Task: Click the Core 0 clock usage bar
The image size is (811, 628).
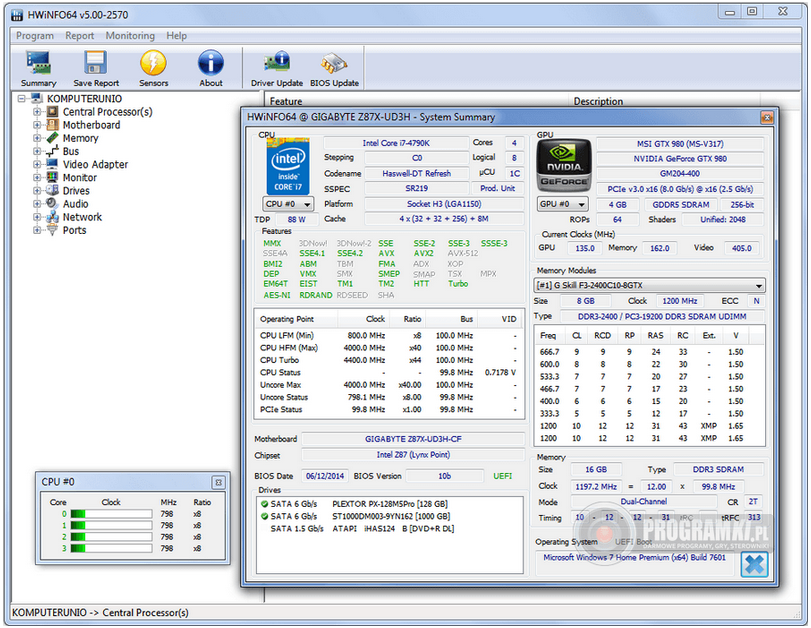Action: 111,514
